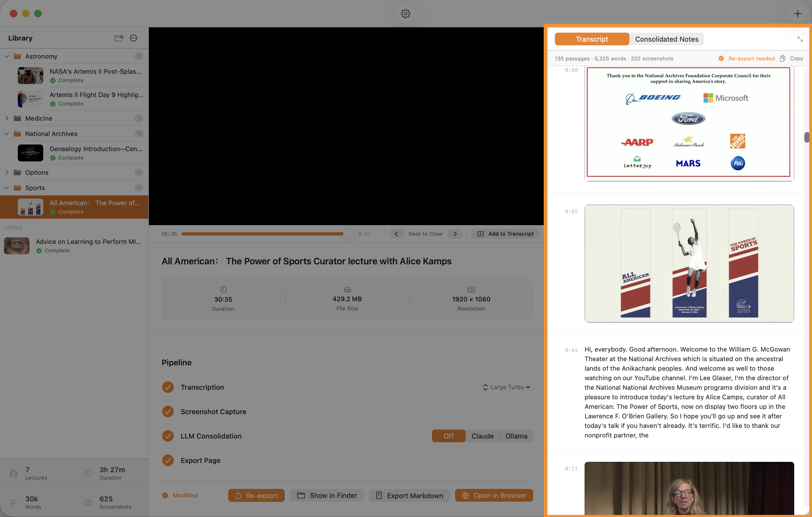Click the 0:02 transcript timestamp
Image resolution: width=812 pixels, height=517 pixels.
tap(571, 211)
